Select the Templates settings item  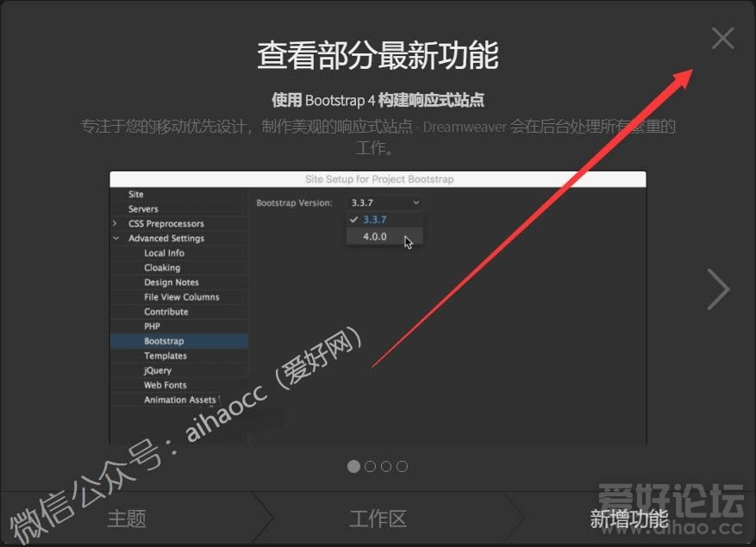tap(166, 356)
